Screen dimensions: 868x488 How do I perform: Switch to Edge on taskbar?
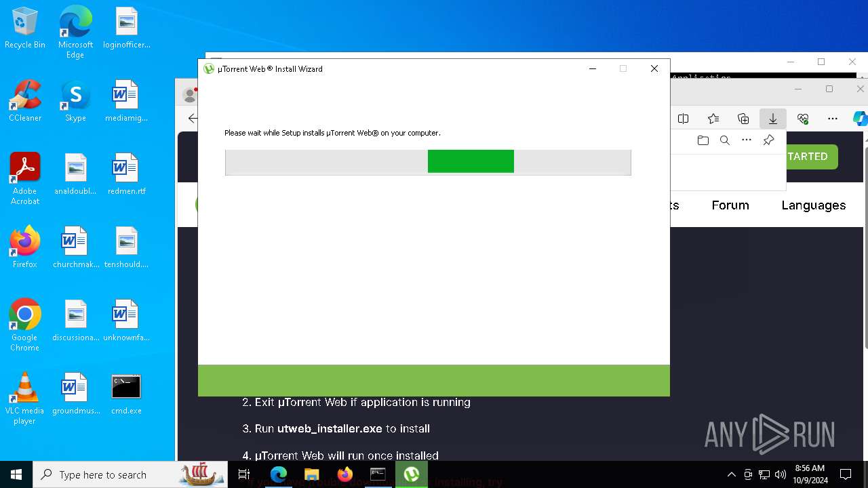click(279, 474)
